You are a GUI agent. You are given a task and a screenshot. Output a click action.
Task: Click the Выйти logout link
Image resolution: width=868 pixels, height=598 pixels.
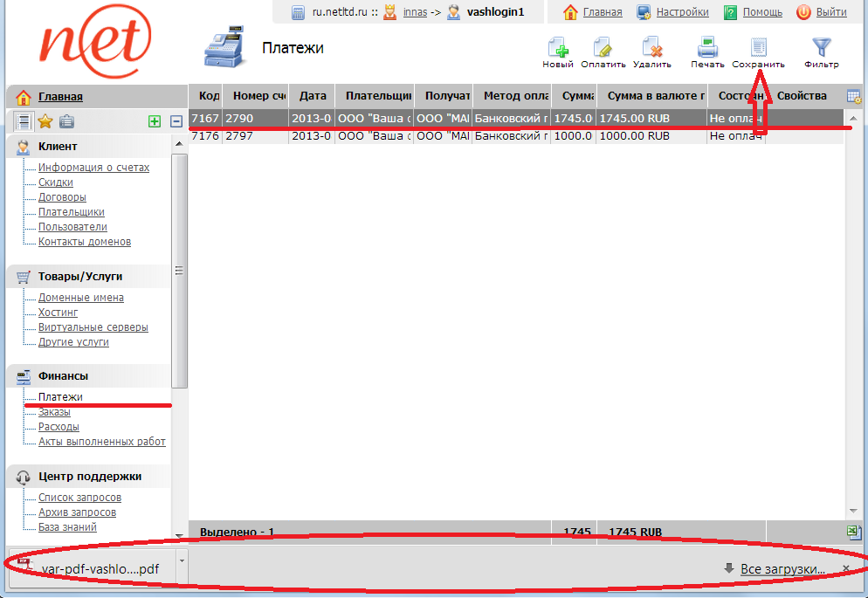(x=830, y=12)
